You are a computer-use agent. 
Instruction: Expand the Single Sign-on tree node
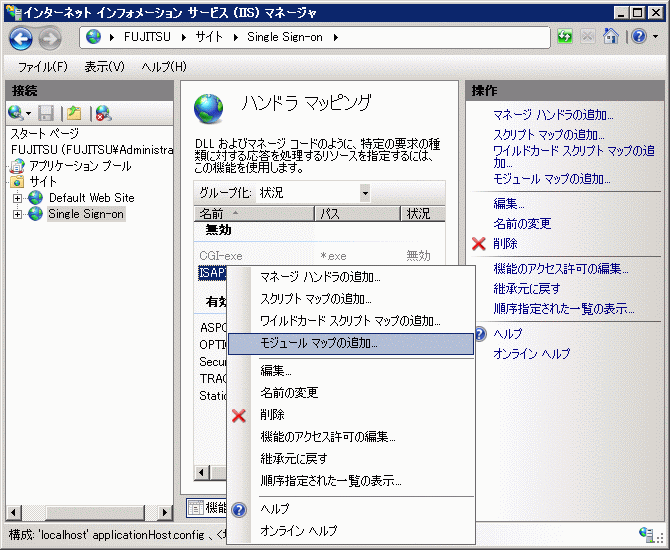17,214
